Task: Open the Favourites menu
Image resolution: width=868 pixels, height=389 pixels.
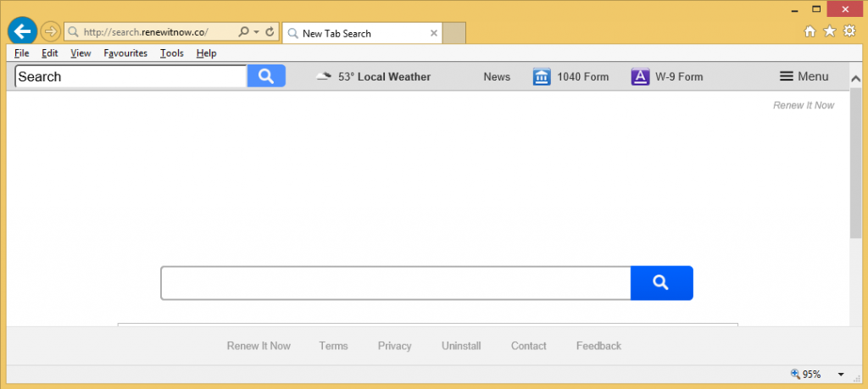Action: tap(125, 53)
